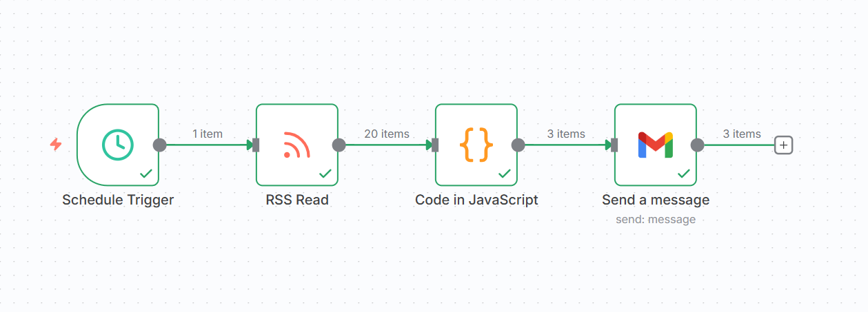
Task: Click the success checkmark on Gmail node
Action: [684, 174]
